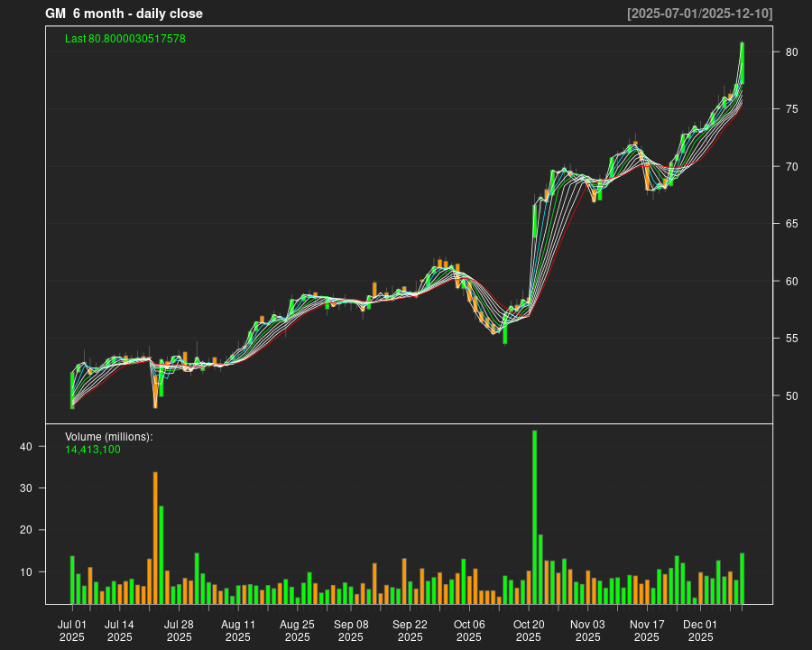The image size is (812, 650).
Task: Click the rightmost green volume bar
Action: [742, 578]
